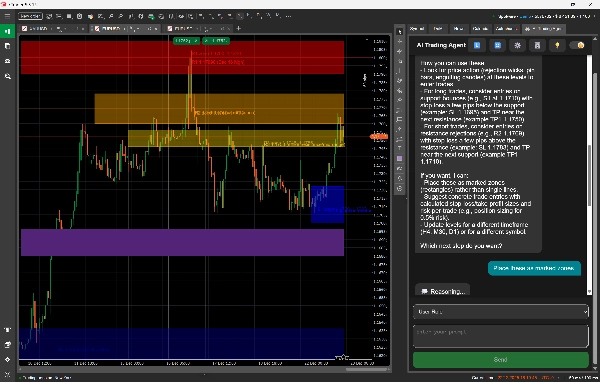
Task: Open the toolbar overflow ellipsis menu
Action: [x=288, y=16]
